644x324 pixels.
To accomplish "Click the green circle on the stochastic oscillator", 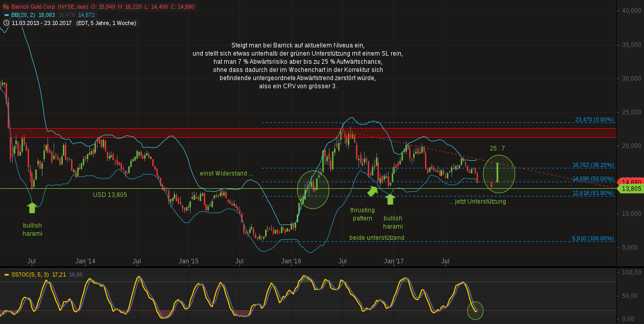I will tap(475, 310).
